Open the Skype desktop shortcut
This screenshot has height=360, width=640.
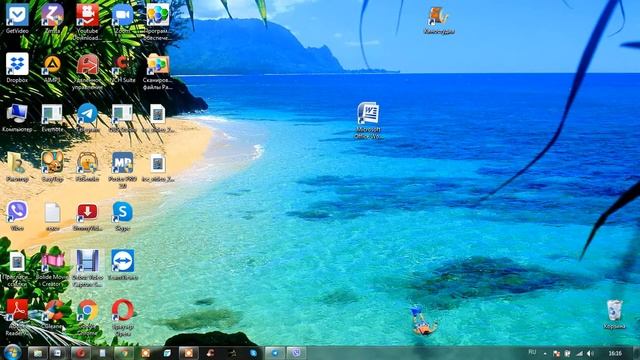click(x=122, y=212)
